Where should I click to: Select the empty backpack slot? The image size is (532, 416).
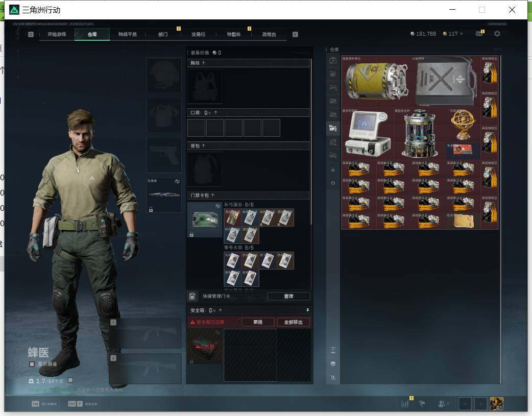205,169
